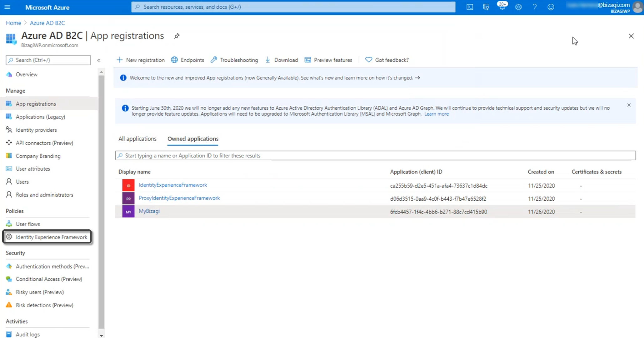Switch to the All applications tab
The height and width of the screenshot is (338, 644).
(137, 139)
